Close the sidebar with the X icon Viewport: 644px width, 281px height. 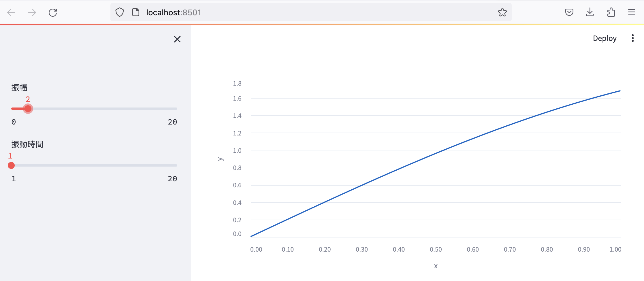(177, 39)
